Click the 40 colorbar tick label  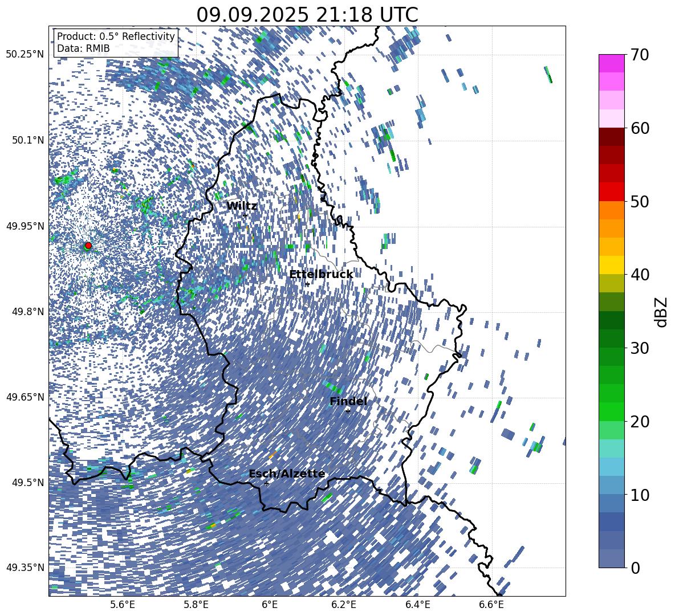(x=640, y=275)
